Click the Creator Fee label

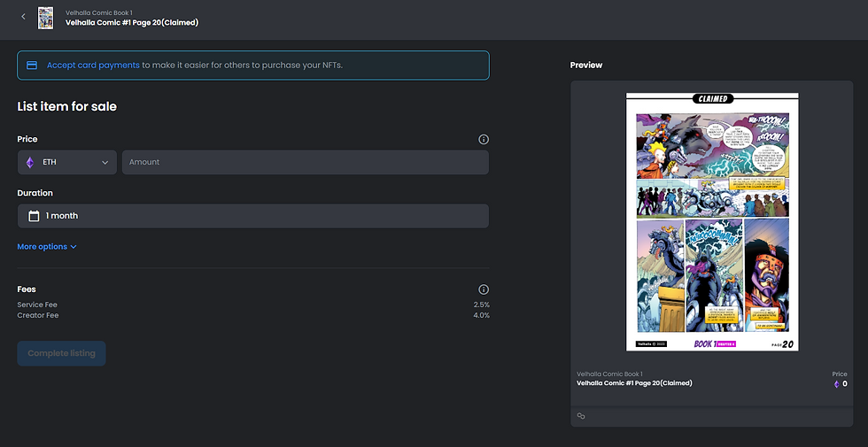coord(37,315)
